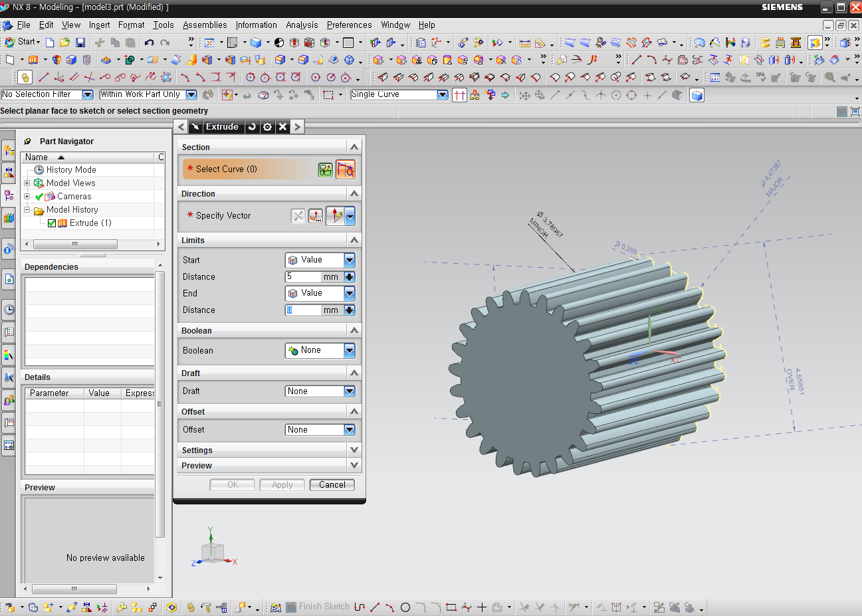Open the Vector Dialog icon
Screen dimensions: 862x616
316,216
